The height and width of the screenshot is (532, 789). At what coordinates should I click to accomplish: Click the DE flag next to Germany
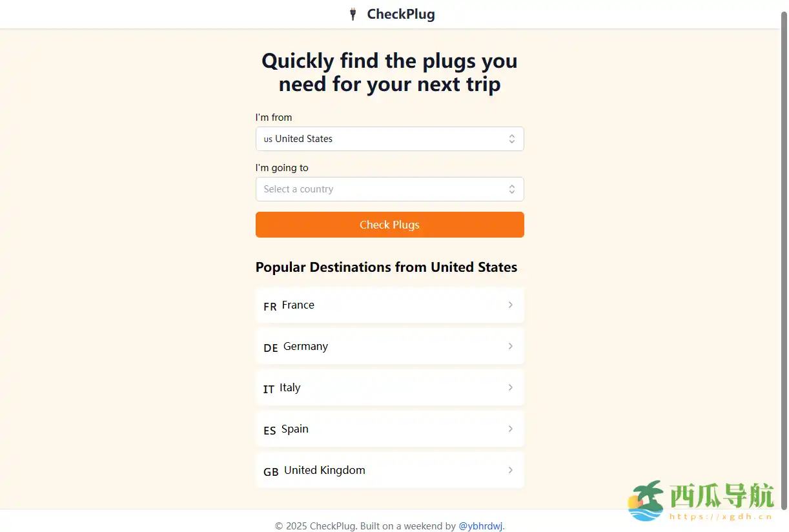[x=270, y=348]
